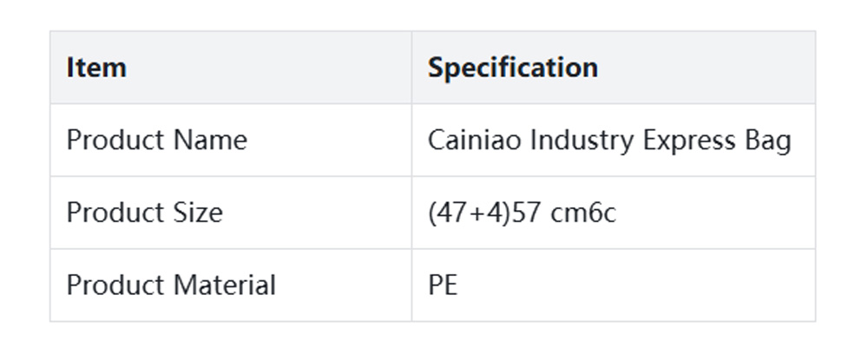Image resolution: width=868 pixels, height=354 pixels.
Task: Click the word "Express" in the specification
Action: pyautogui.click(x=679, y=141)
